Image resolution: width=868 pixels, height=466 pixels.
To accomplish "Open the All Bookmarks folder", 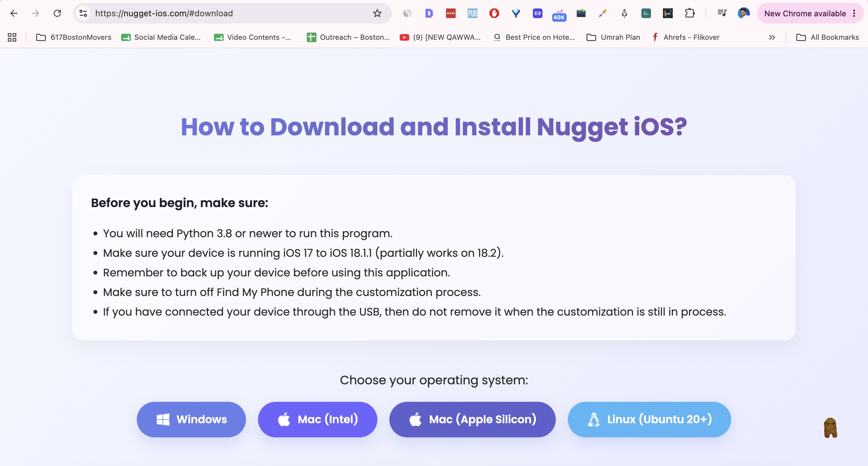I will (827, 37).
